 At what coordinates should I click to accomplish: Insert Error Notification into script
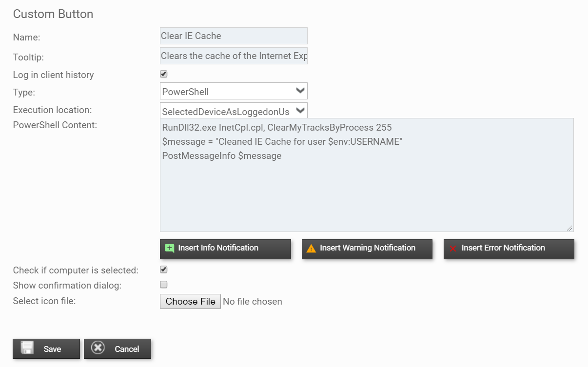(509, 249)
